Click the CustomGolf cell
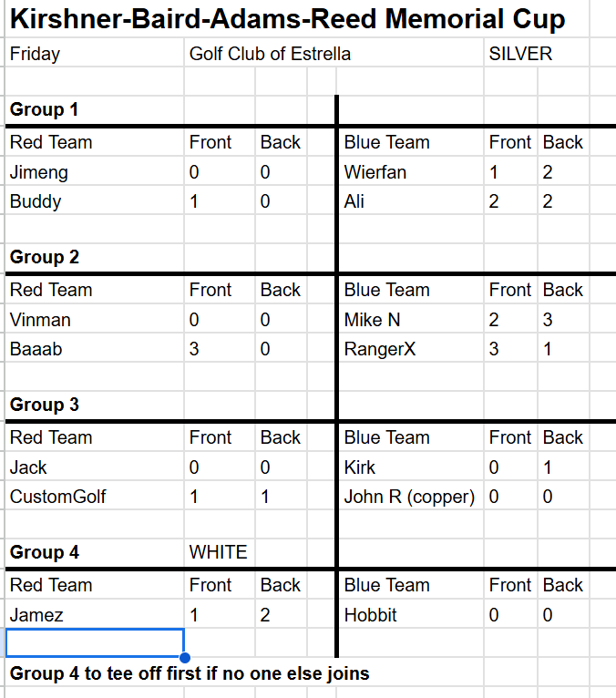 click(58, 497)
